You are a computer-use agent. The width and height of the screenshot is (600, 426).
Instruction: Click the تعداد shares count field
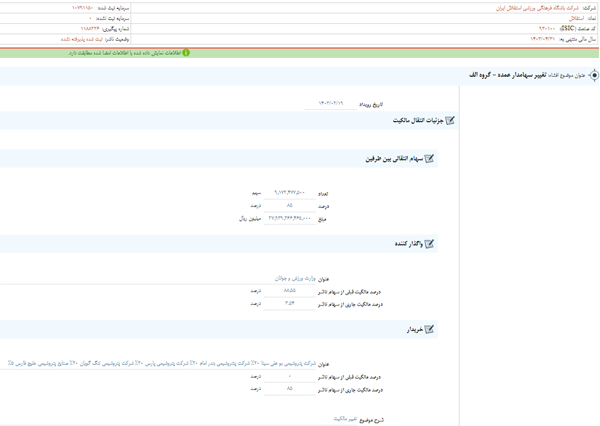(289, 193)
